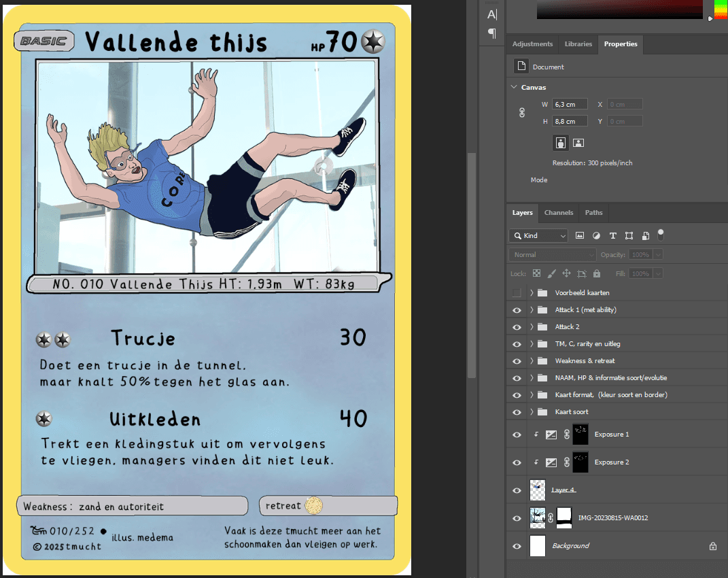Toggle the canvas width-height link icon
Viewport: 728px width, 578px height.
tap(522, 113)
